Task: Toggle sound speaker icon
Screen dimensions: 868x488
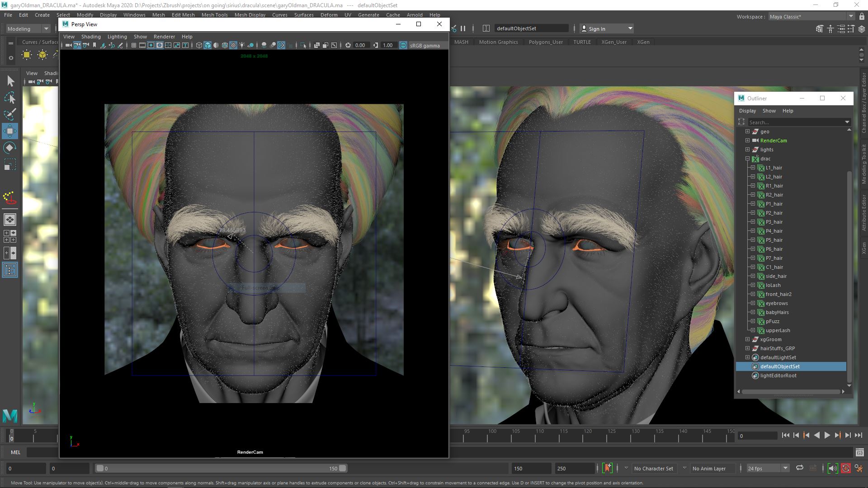Action: 832,468
